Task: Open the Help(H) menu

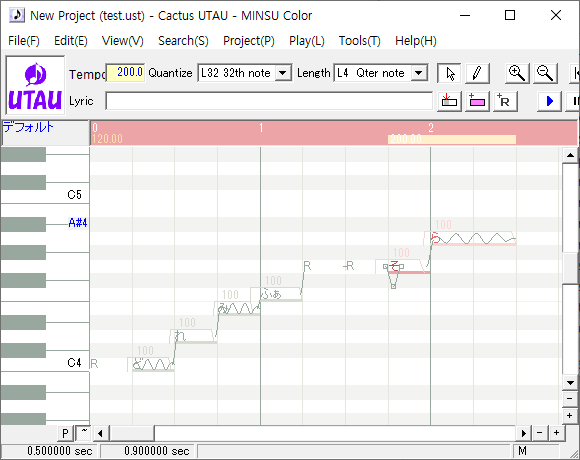Action: 416,41
